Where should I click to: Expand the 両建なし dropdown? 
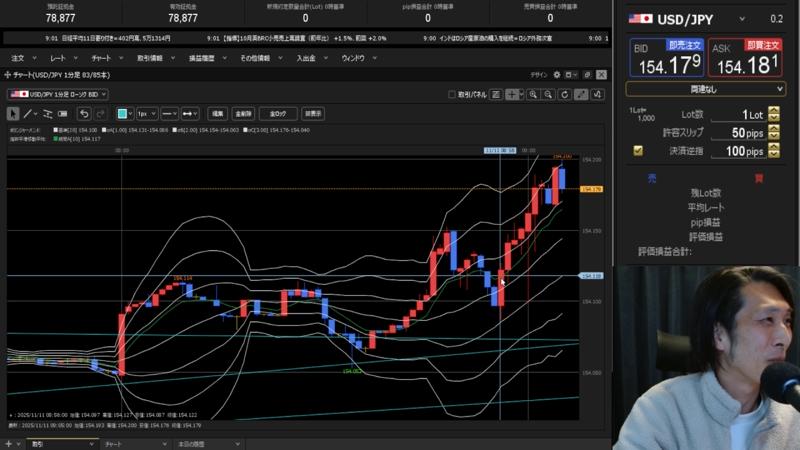tap(706, 89)
